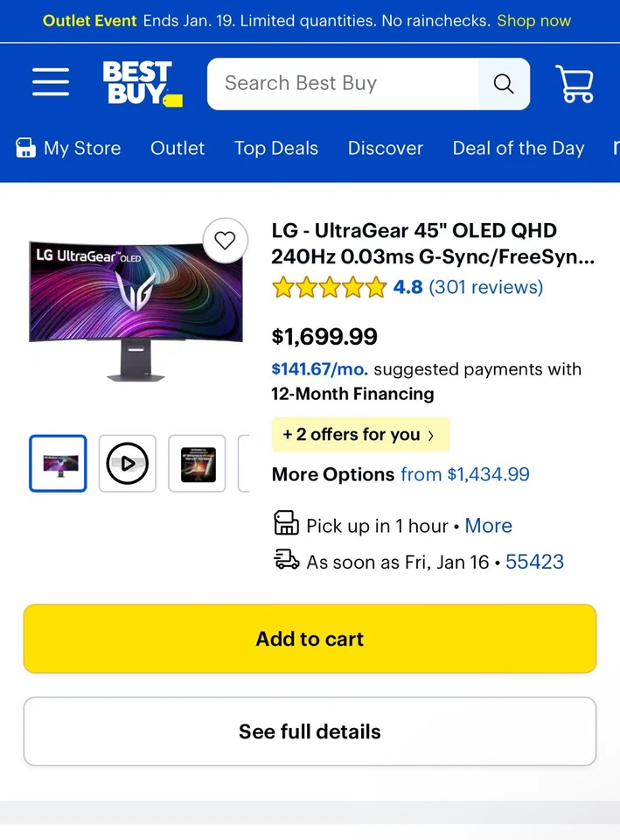Click the Shop now outlet link

tap(533, 20)
